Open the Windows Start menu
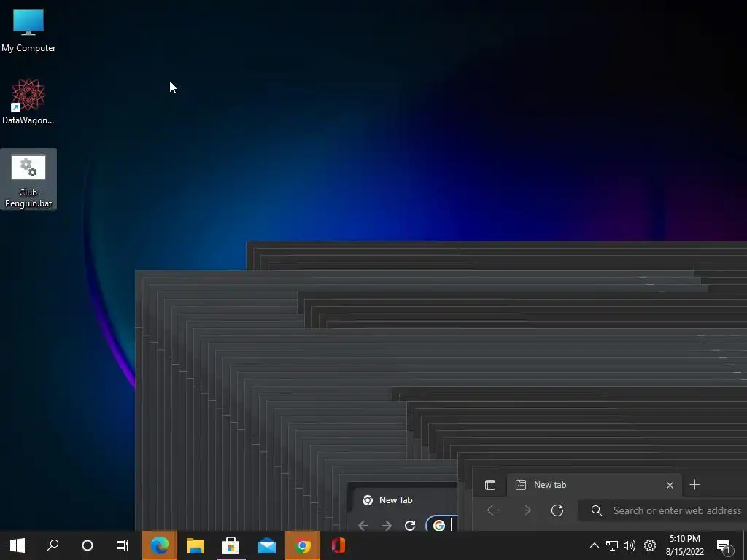This screenshot has width=747, height=560. pyautogui.click(x=18, y=545)
